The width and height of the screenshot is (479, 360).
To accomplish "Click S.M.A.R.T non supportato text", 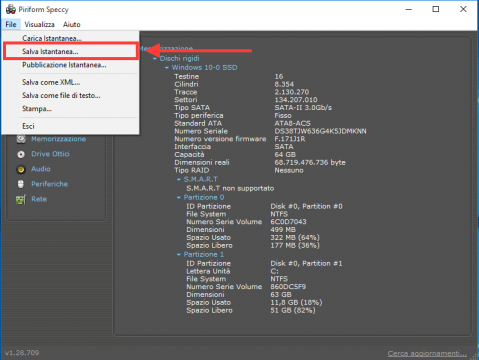I will tap(230, 188).
